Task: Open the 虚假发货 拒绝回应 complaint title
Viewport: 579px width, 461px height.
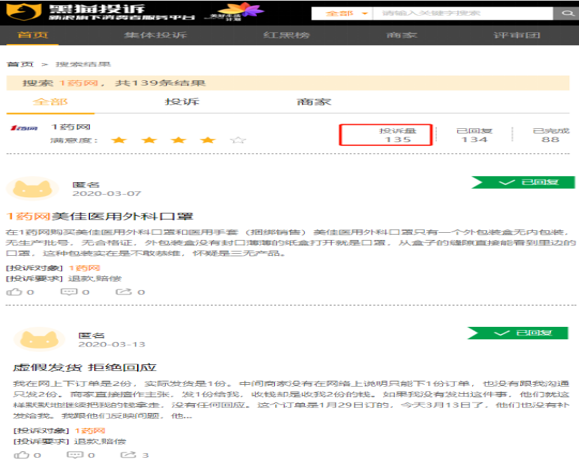Action: (x=85, y=368)
